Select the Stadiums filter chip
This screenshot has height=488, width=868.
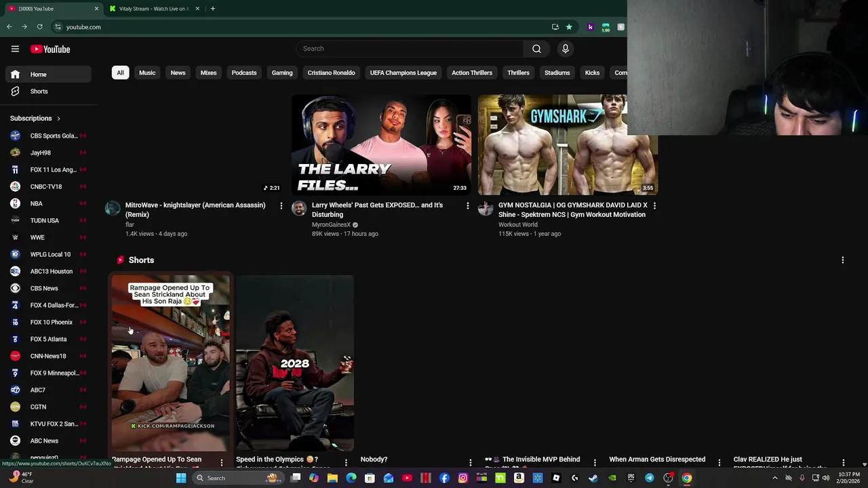click(x=557, y=73)
